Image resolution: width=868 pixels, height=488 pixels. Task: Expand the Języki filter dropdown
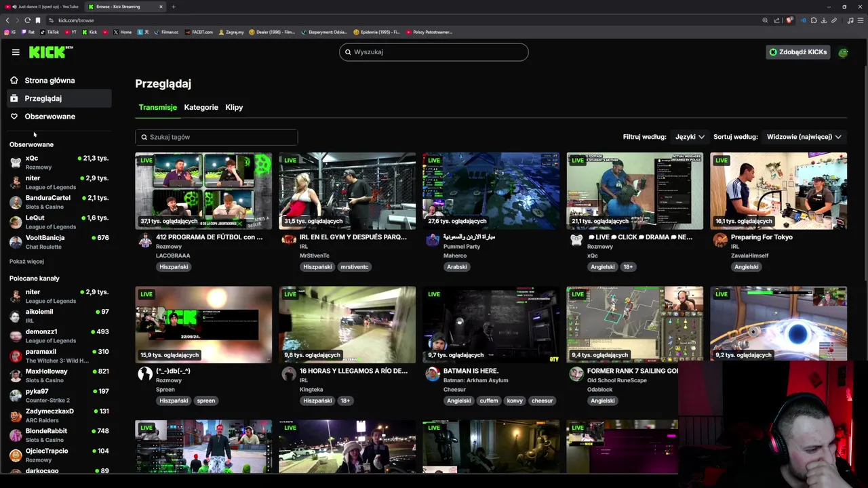coord(690,137)
